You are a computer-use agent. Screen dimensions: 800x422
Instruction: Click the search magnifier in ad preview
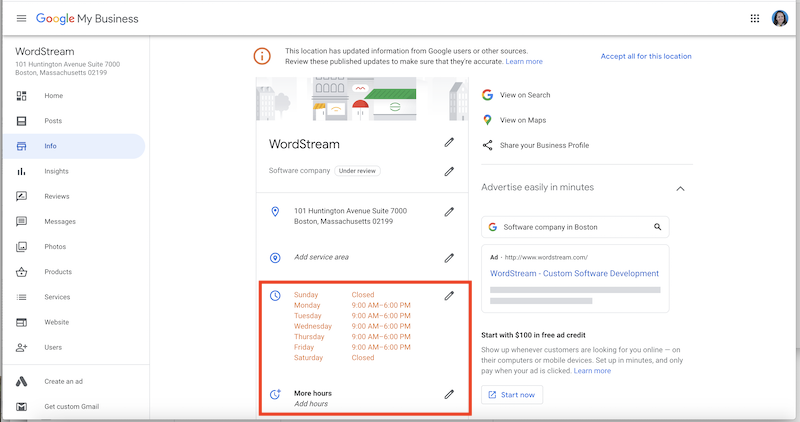[x=658, y=227]
